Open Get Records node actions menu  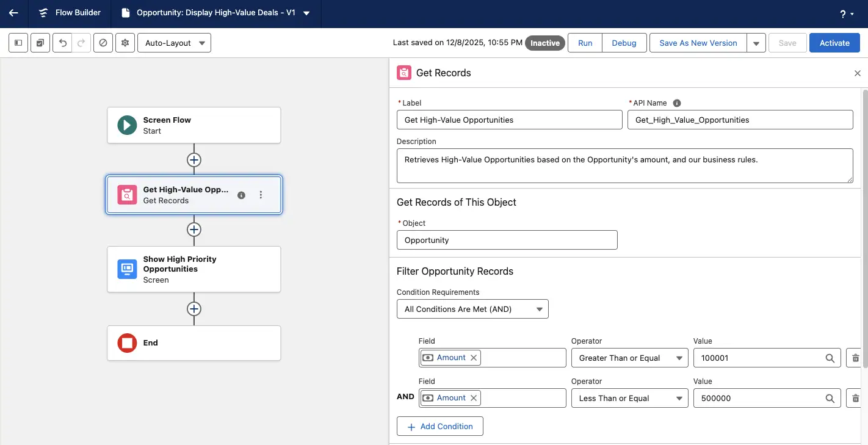(261, 195)
